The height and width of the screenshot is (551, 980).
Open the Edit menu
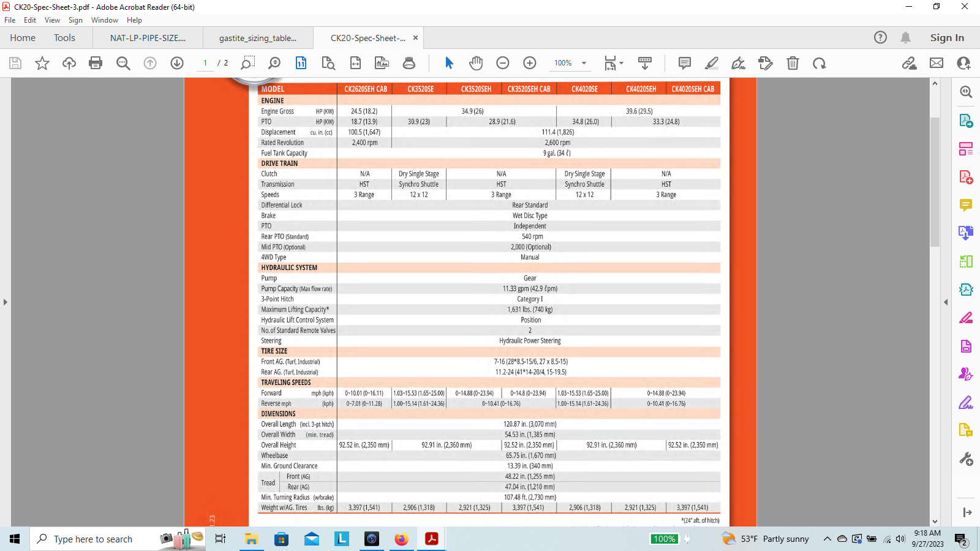tap(30, 20)
